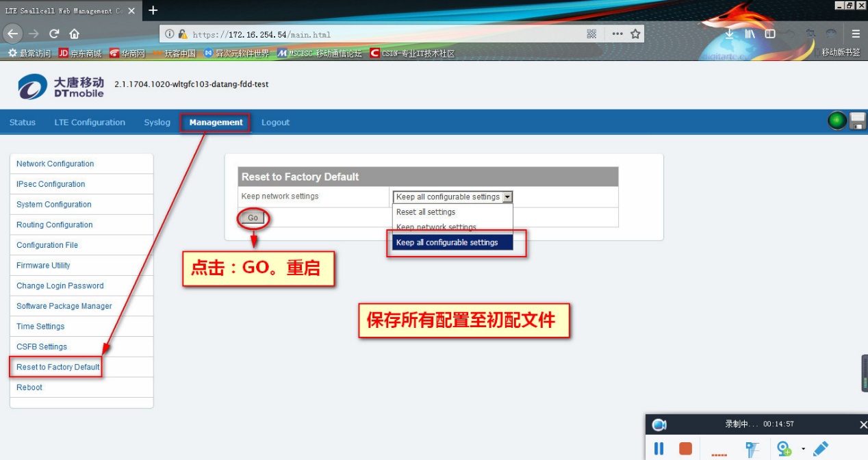Open the QR code icon in address bar

(592, 34)
